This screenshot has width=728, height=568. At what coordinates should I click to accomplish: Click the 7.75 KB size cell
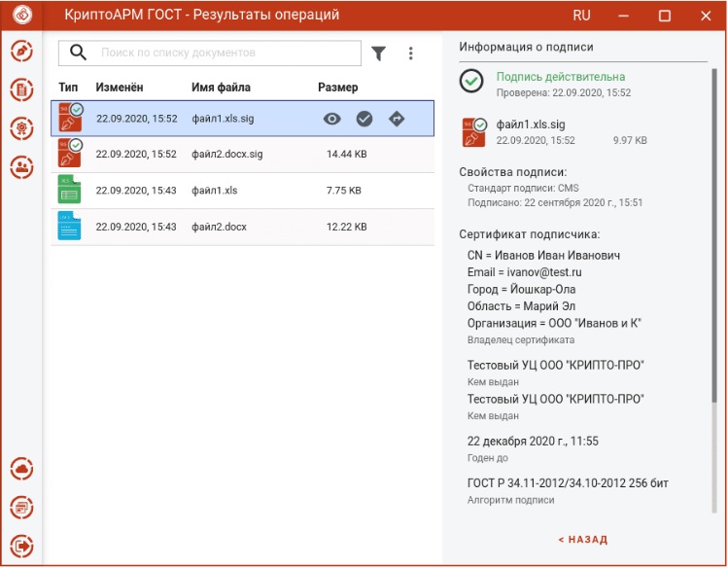click(344, 191)
